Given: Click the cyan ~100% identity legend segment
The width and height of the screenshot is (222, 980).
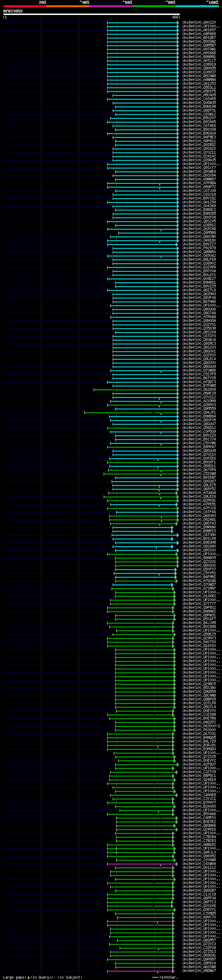Looking at the screenshot, I should (197, 6).
